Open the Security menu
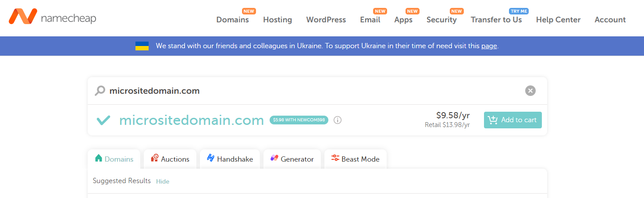Viewport: 644px width, 198px height. tap(441, 20)
